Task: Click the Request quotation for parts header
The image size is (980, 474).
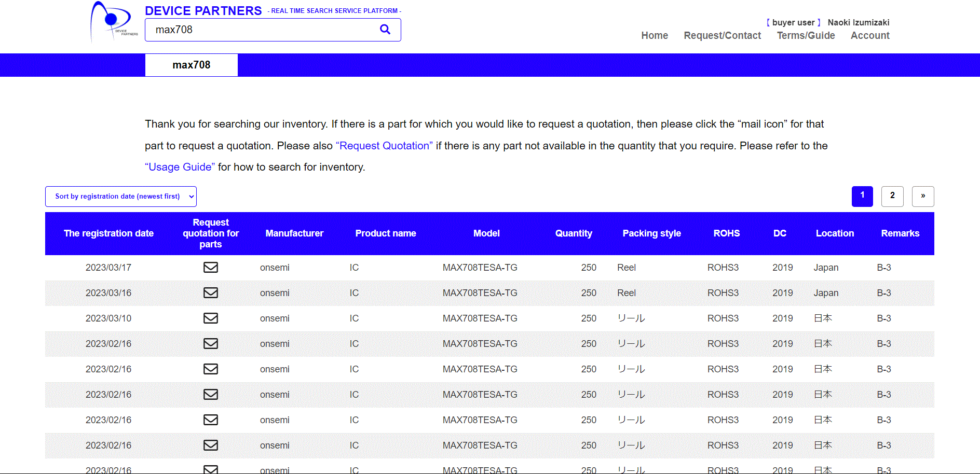Action: tap(211, 233)
